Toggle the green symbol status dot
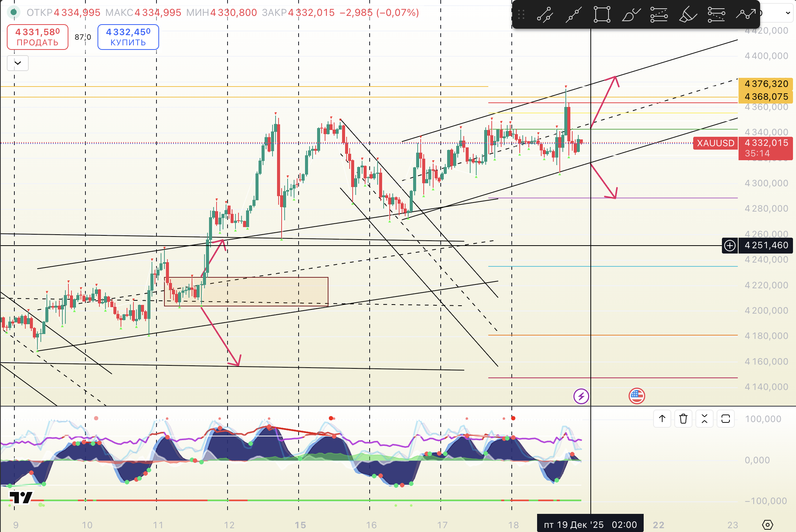The height and width of the screenshot is (532, 796). click(x=14, y=12)
